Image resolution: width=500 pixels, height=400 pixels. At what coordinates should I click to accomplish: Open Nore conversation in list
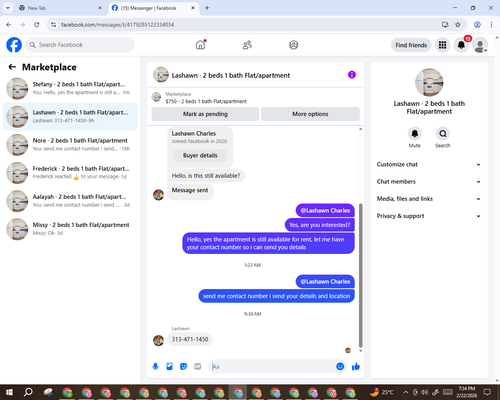click(70, 145)
